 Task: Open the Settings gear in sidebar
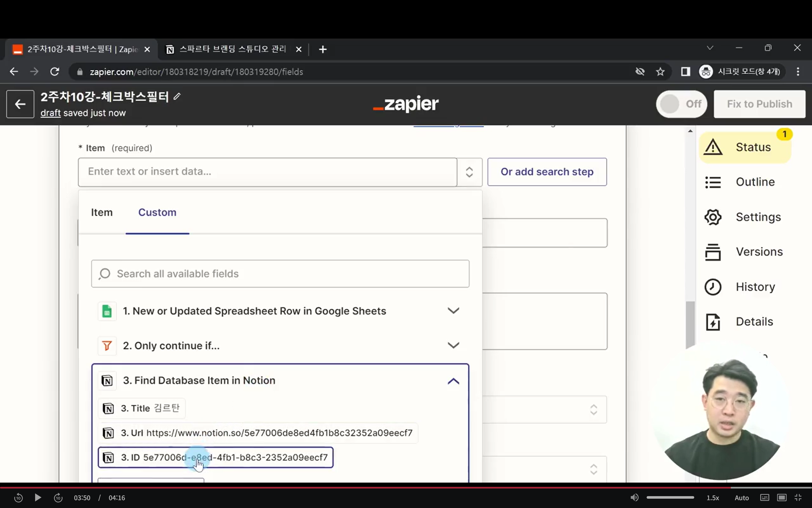(713, 217)
